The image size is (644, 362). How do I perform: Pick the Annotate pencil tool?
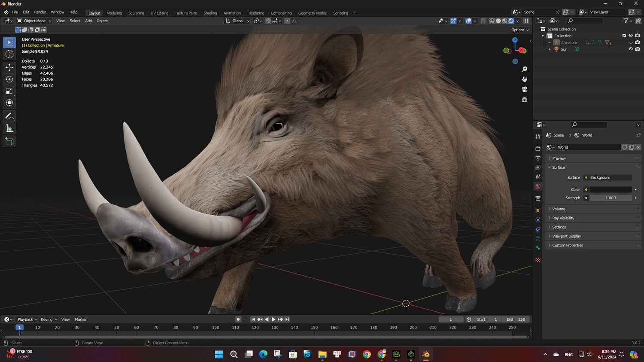(9, 116)
